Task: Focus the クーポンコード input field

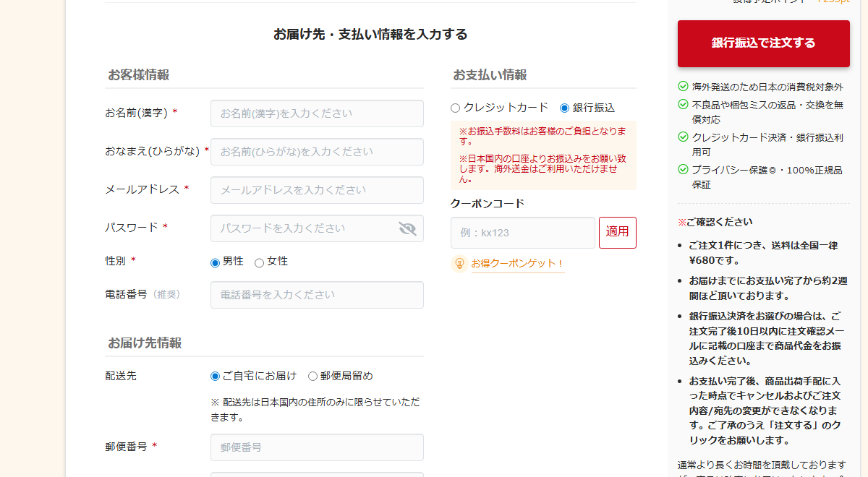Action: point(523,233)
